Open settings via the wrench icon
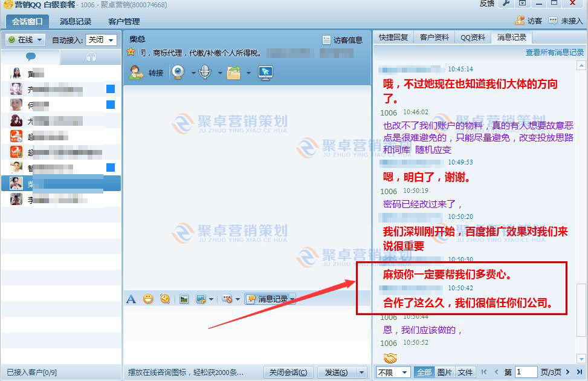This screenshot has width=588, height=381. pyautogui.click(x=506, y=4)
